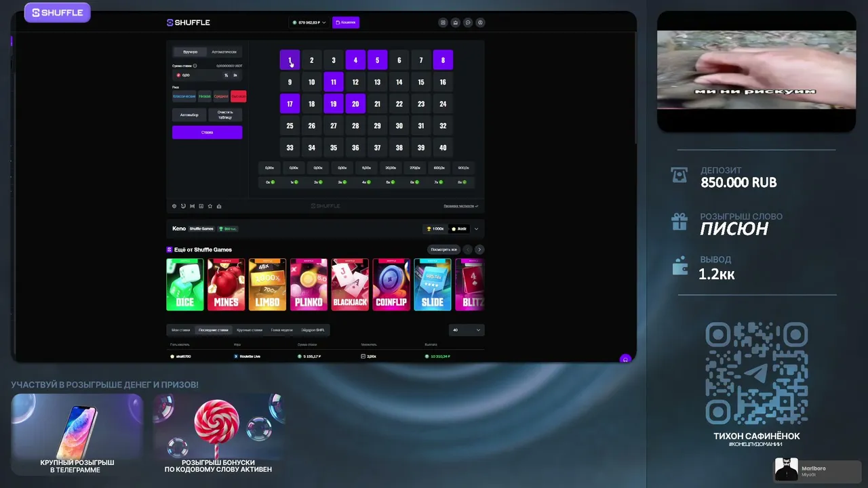Screen dimensions: 868x488
Task: Click the 1000x trophy badge
Action: click(x=434, y=228)
